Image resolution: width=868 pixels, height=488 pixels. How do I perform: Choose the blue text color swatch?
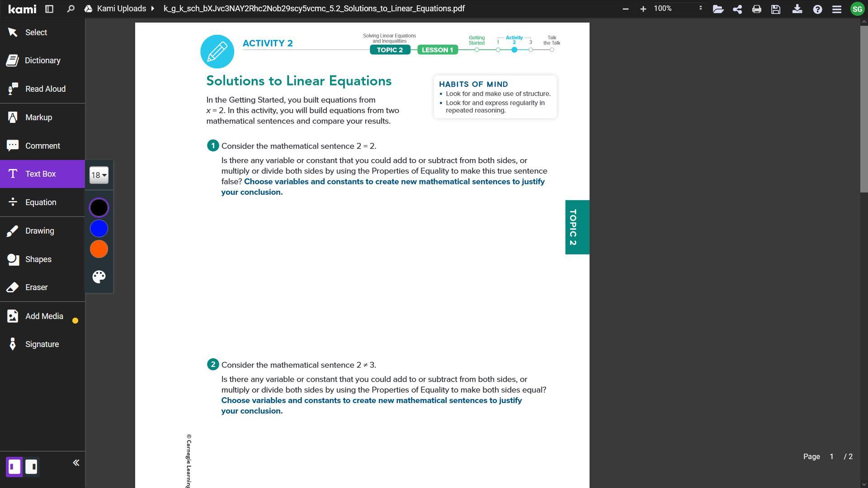[x=99, y=229]
